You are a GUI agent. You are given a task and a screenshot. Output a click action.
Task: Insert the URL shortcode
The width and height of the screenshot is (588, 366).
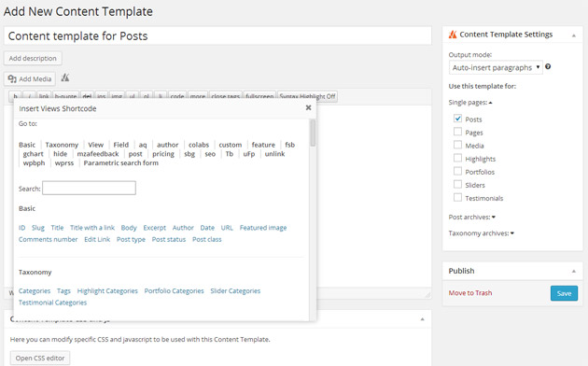227,228
